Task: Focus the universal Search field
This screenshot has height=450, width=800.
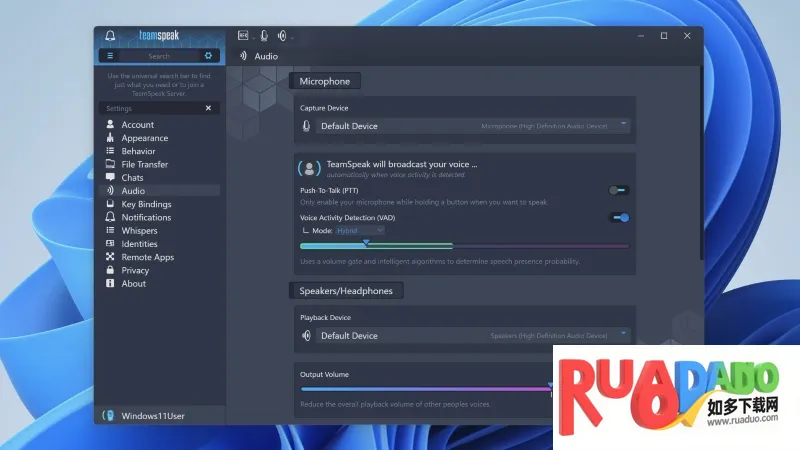Action: click(159, 56)
